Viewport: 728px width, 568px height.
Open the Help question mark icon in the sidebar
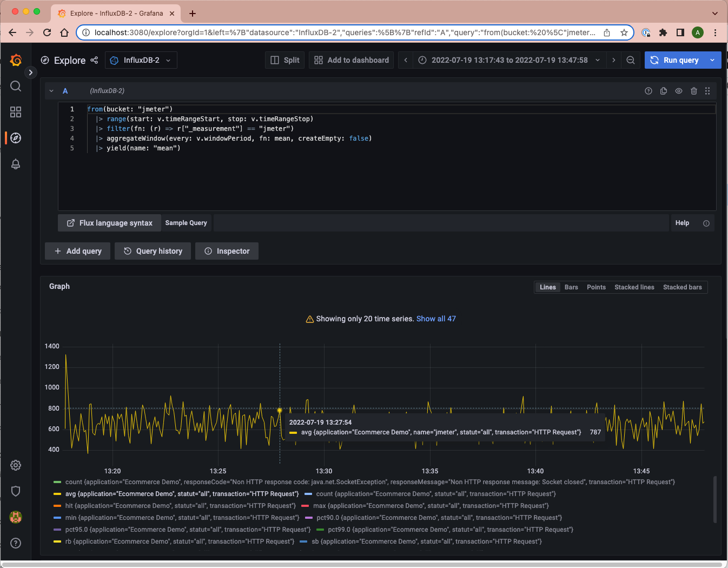16,543
